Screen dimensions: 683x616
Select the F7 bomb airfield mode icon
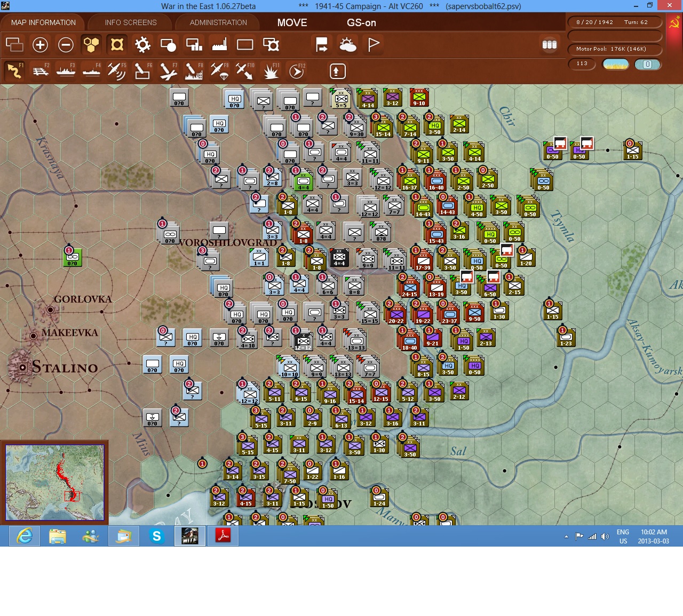pos(168,71)
